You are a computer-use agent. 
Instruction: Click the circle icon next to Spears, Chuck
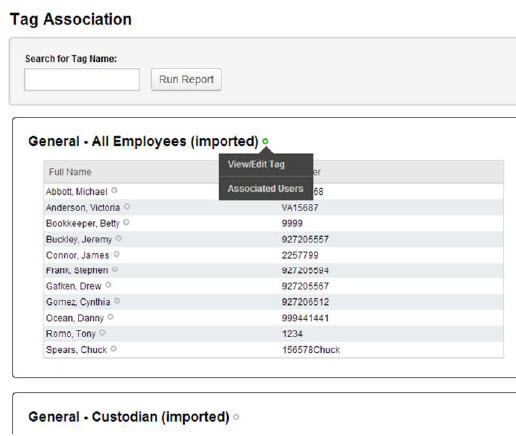click(114, 348)
